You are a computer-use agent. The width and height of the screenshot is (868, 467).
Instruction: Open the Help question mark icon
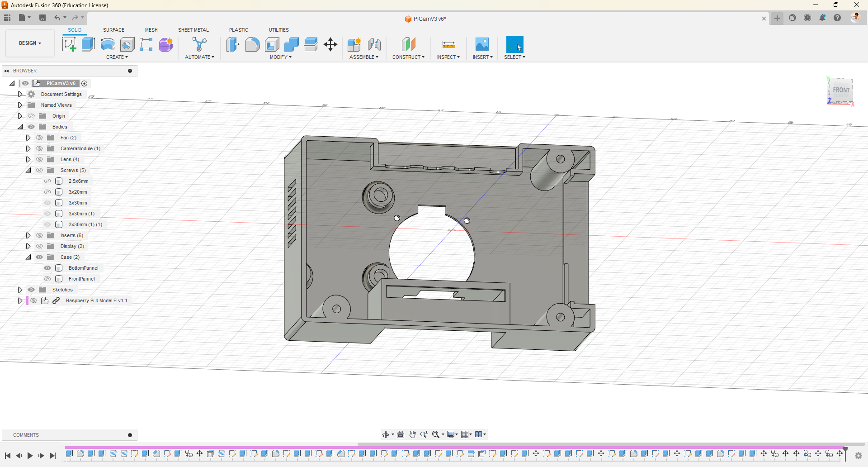click(x=837, y=18)
